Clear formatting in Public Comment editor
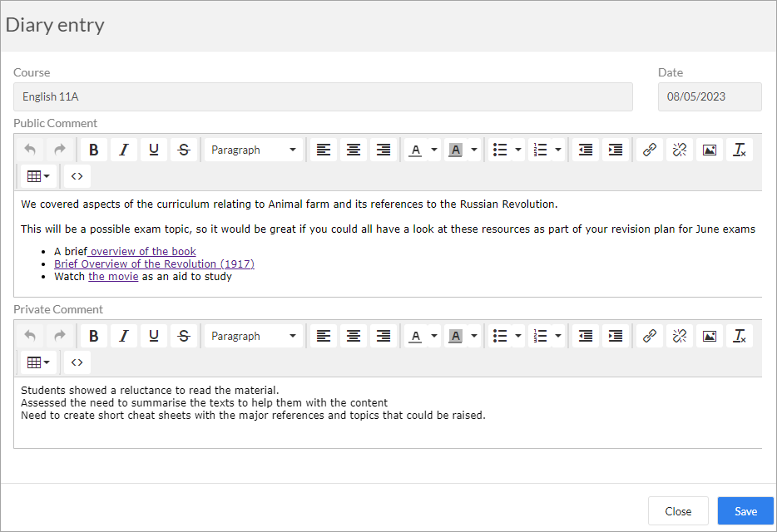777x532 pixels. click(740, 150)
